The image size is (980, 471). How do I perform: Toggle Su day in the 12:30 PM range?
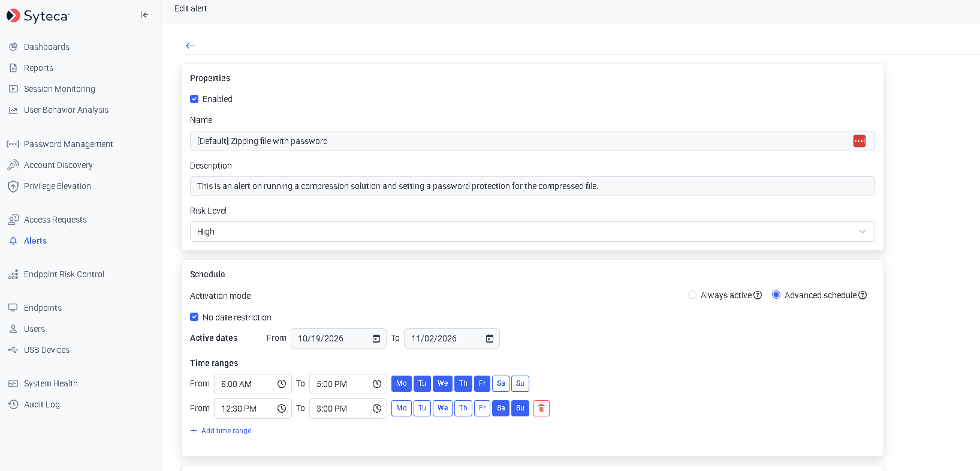(x=520, y=408)
